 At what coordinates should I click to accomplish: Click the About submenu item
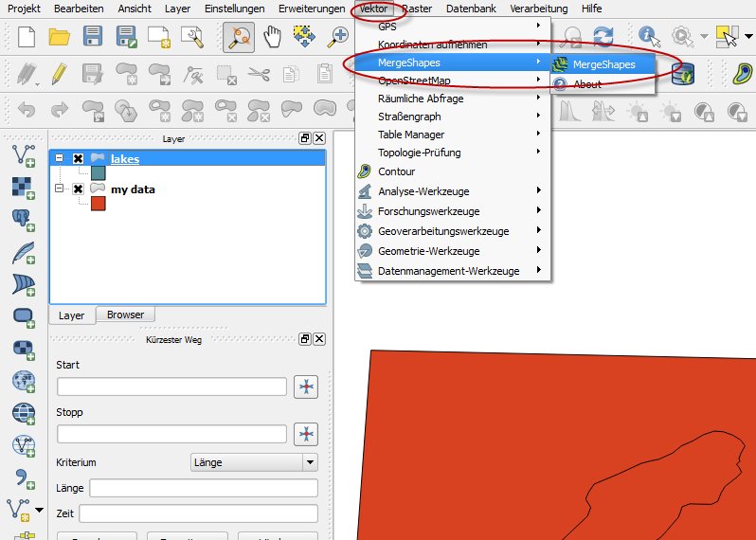587,84
